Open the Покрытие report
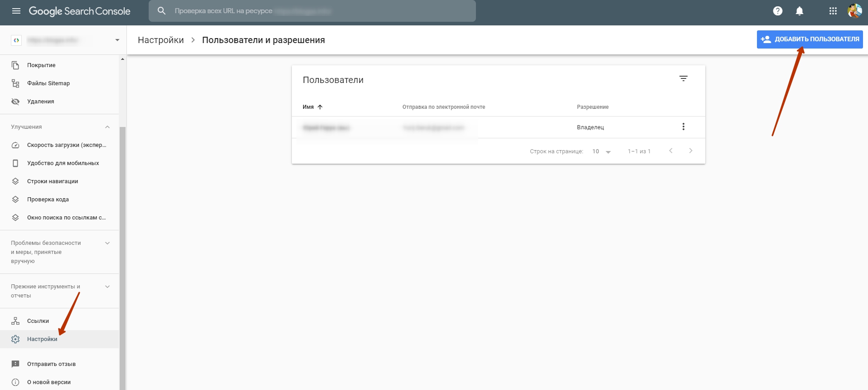 [41, 65]
